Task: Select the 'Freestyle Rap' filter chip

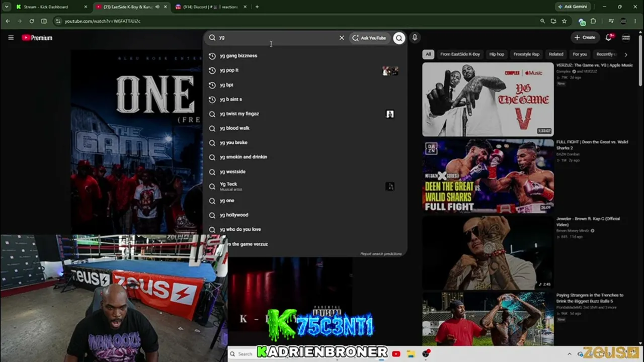Action: [x=526, y=54]
